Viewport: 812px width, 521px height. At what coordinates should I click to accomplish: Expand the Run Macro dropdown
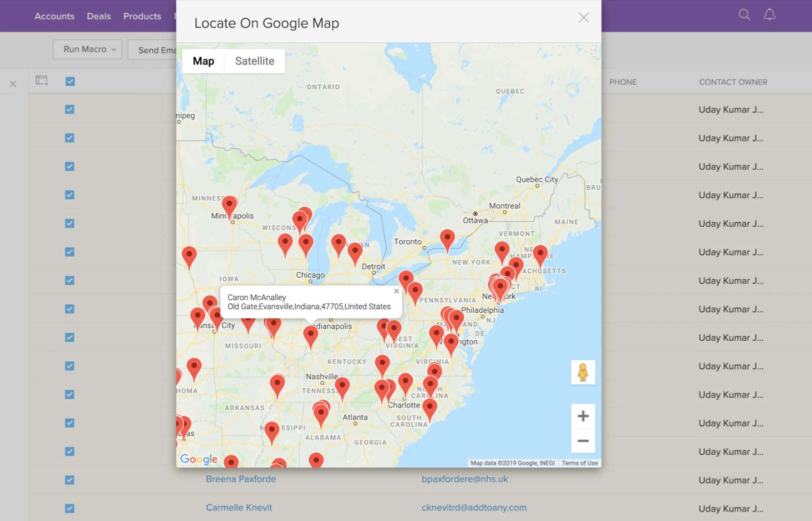[x=88, y=49]
